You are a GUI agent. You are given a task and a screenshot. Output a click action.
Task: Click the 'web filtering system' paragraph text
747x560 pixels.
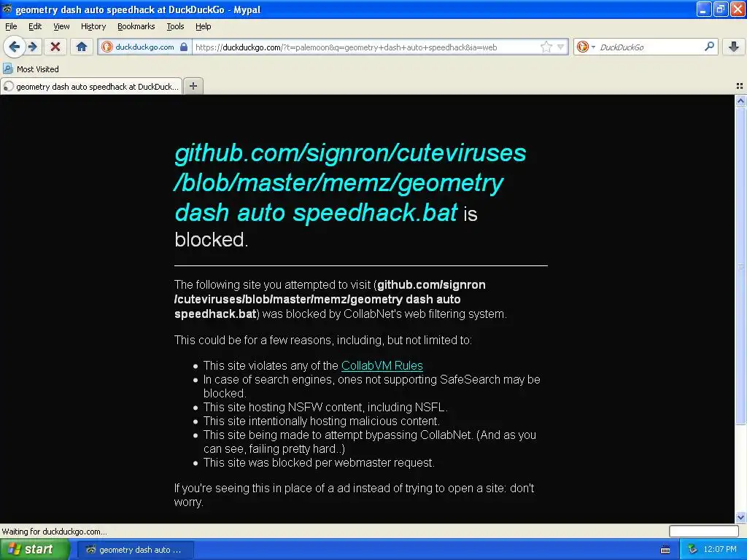point(341,299)
